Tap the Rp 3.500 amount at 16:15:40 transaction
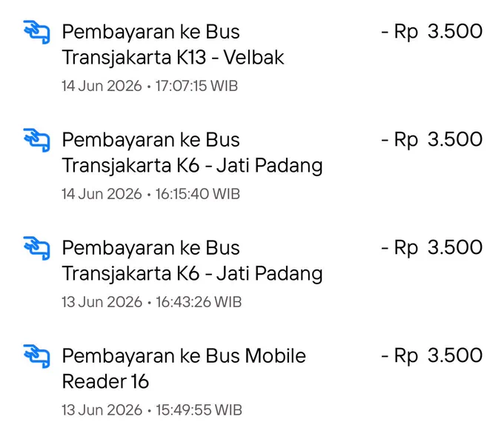The width and height of the screenshot is (504, 442). 431,140
